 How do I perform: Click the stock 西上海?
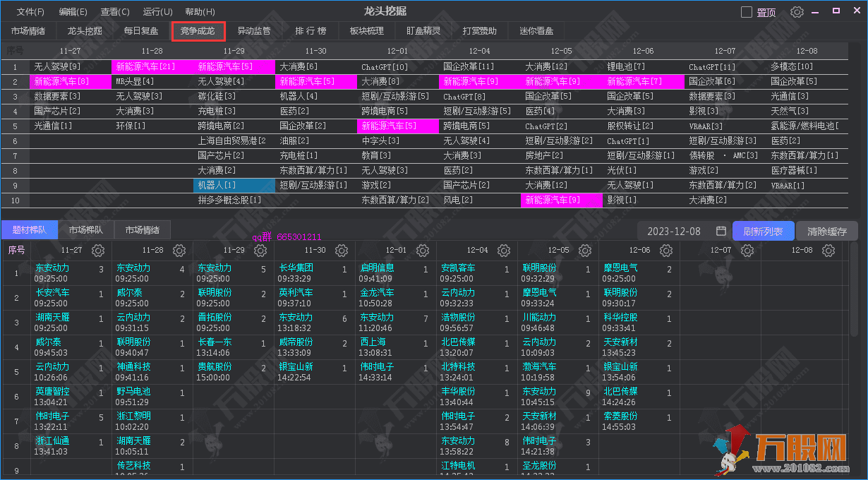(x=373, y=342)
